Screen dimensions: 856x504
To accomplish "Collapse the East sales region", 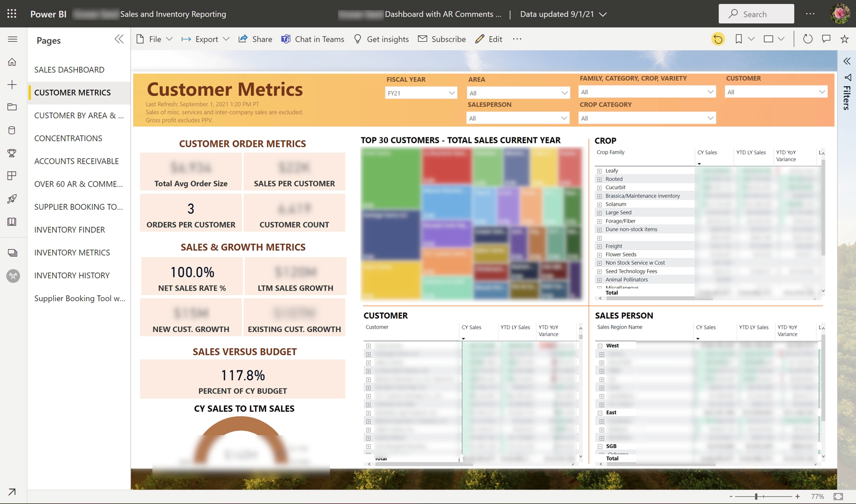I will tap(600, 413).
